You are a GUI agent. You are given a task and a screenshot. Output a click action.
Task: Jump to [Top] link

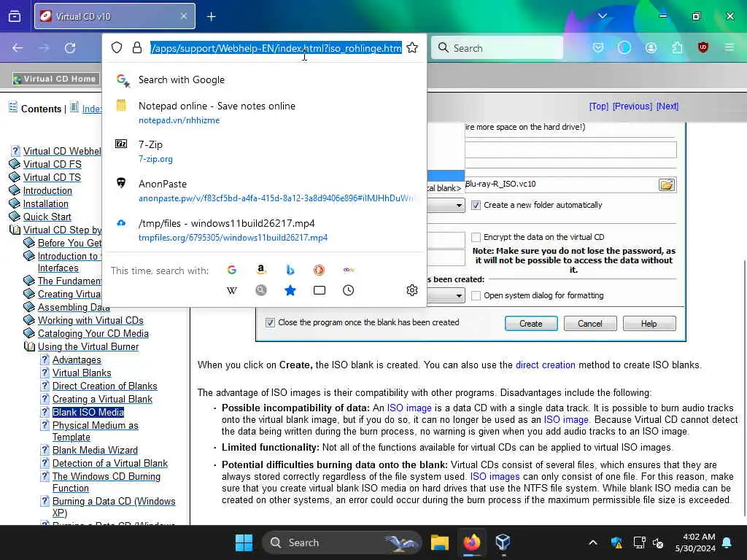tap(599, 106)
